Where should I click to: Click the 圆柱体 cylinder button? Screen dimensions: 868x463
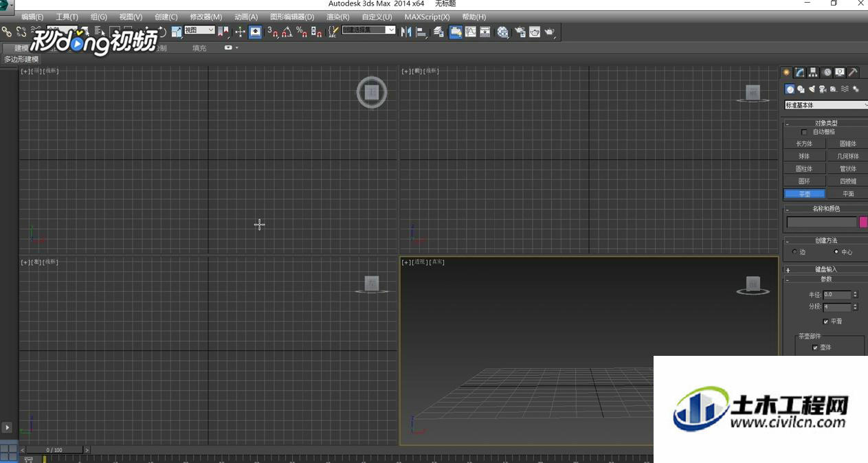(804, 168)
